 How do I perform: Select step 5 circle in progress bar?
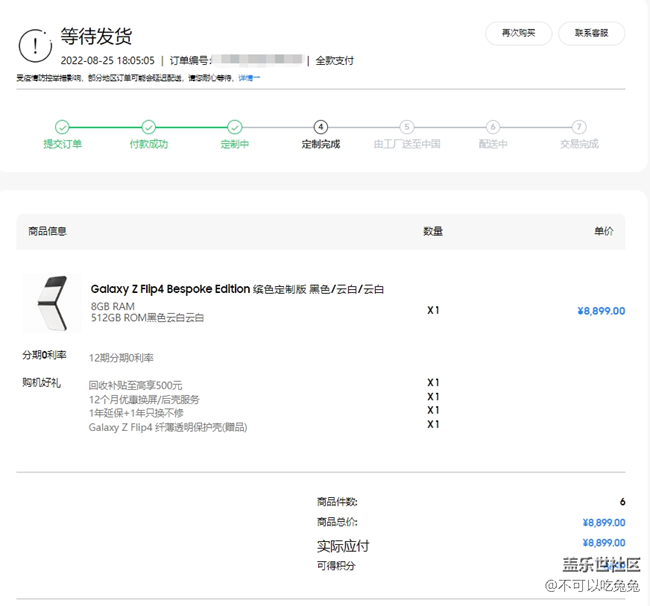pyautogui.click(x=406, y=127)
